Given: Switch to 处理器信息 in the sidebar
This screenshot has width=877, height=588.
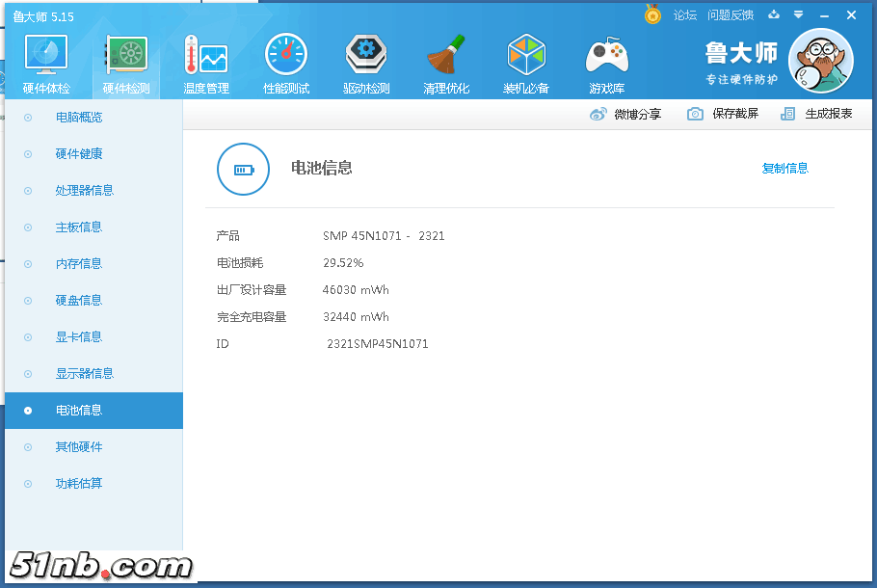Looking at the screenshot, I should click(x=85, y=191).
